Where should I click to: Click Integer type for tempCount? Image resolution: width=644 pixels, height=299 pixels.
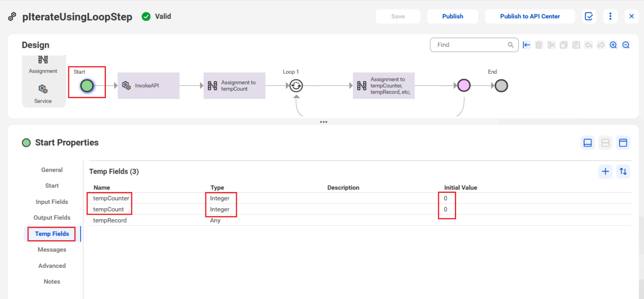point(220,209)
